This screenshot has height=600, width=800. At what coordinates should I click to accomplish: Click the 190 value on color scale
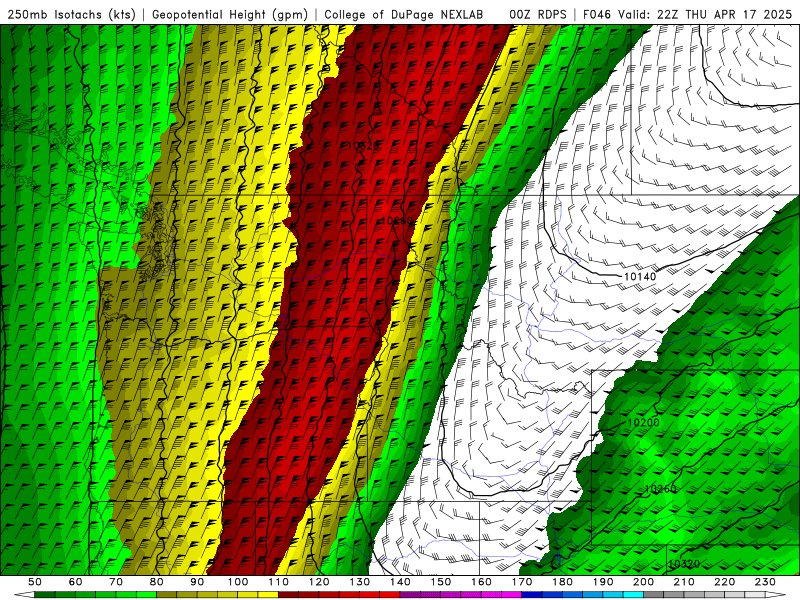point(603,582)
